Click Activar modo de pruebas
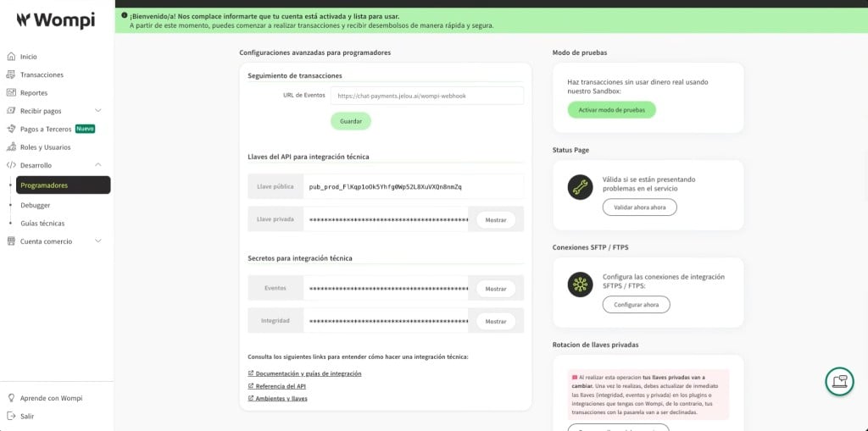 [x=612, y=110]
